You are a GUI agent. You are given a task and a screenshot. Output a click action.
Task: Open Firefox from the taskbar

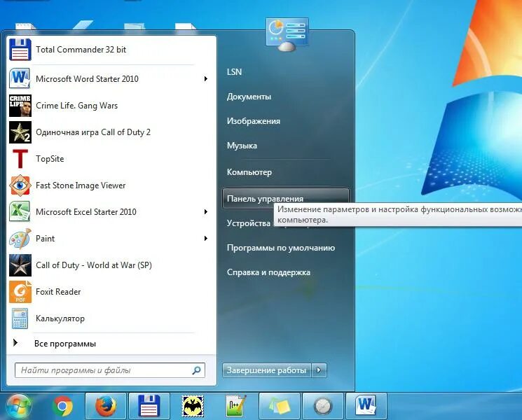coord(106,407)
